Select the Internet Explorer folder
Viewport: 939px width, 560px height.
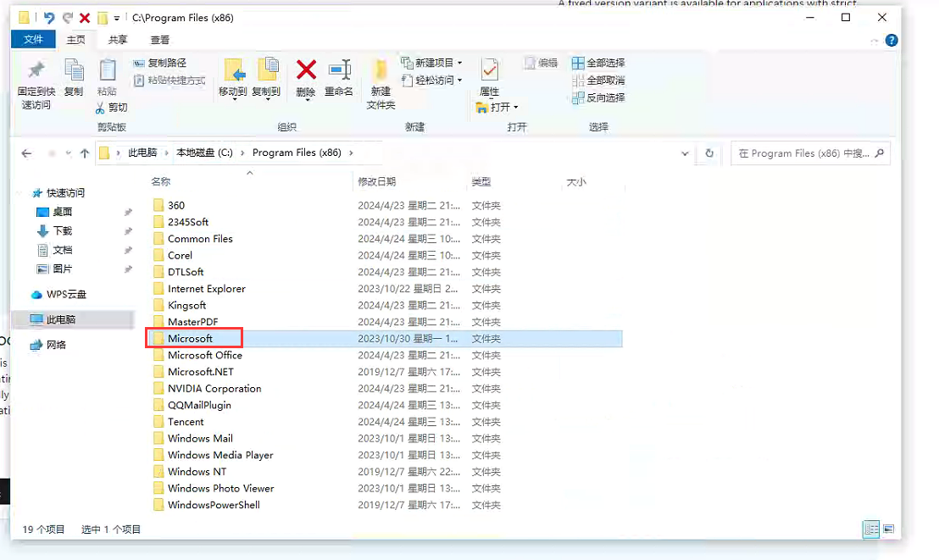[x=207, y=289]
